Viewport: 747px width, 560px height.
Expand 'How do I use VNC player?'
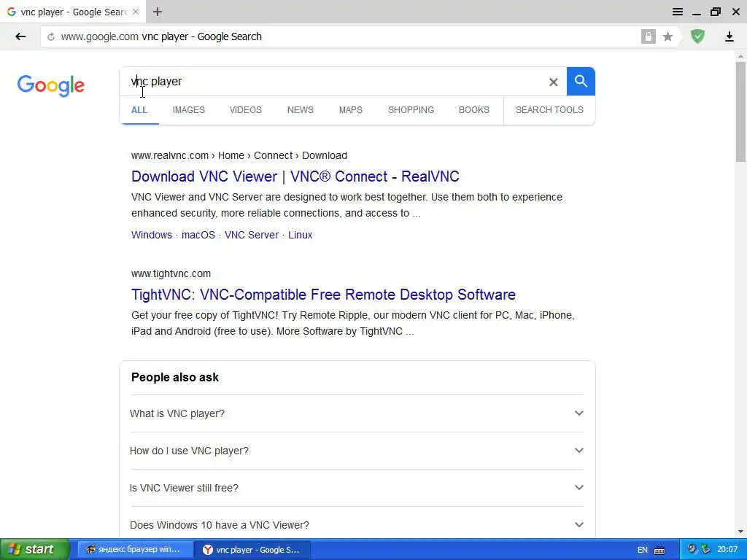point(357,451)
